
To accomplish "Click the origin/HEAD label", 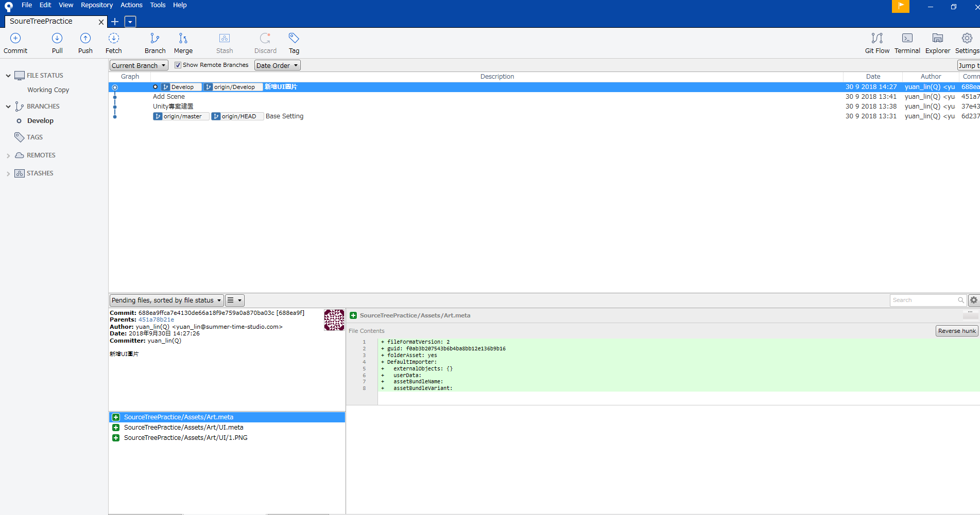I will click(237, 116).
